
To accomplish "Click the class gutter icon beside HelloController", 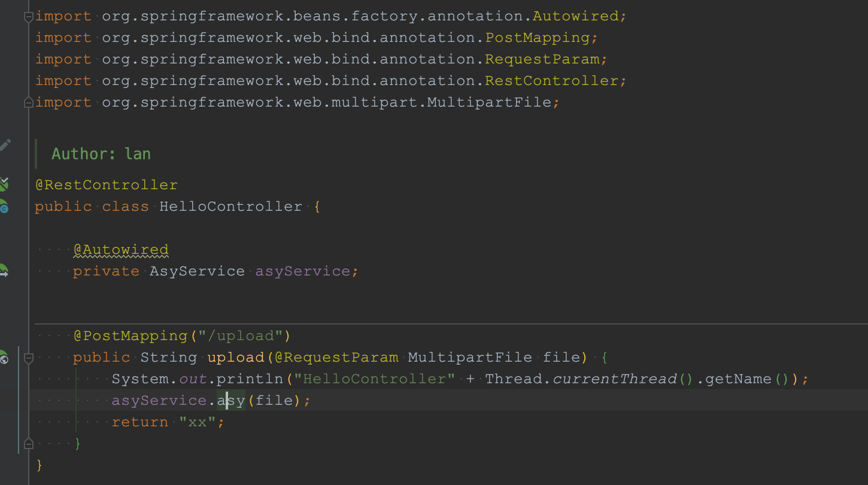I will (x=4, y=206).
